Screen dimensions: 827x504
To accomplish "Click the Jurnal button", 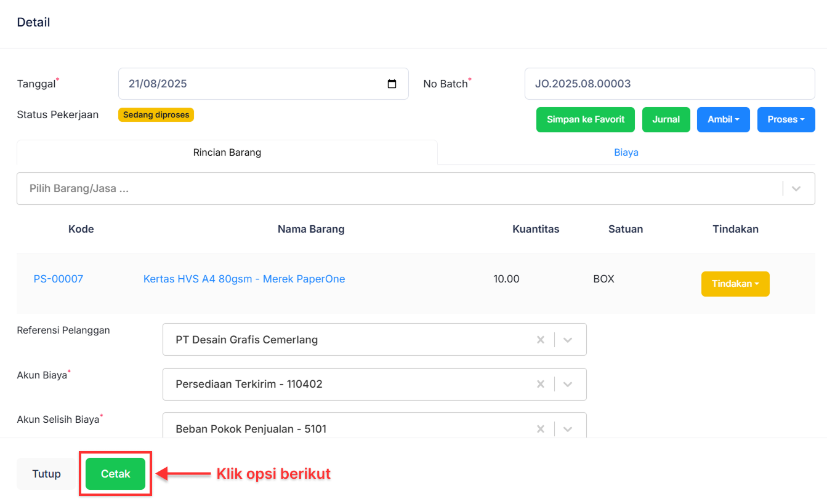I will (x=666, y=119).
